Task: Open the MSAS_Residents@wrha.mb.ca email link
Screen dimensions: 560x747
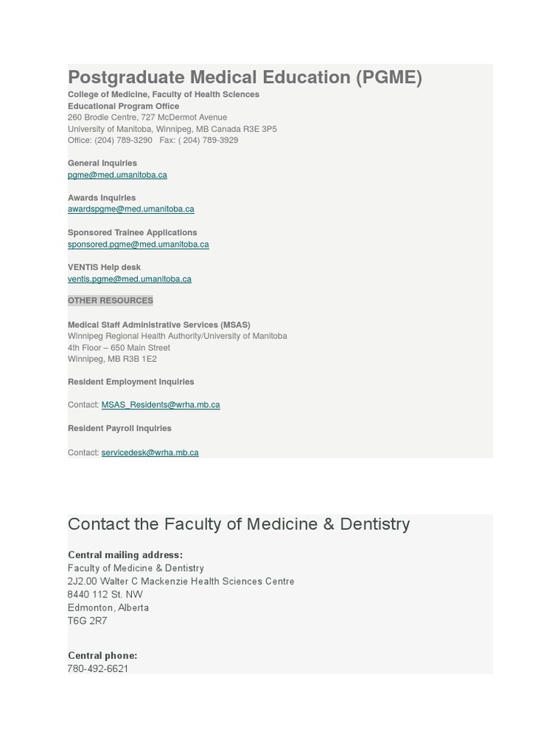Action: tap(160, 405)
